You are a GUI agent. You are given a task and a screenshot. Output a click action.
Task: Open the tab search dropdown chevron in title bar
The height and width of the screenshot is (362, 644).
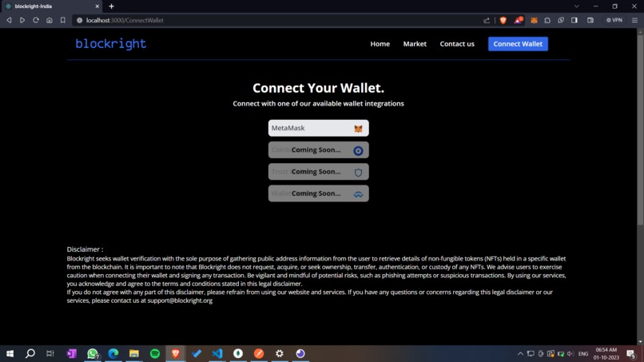click(x=577, y=6)
